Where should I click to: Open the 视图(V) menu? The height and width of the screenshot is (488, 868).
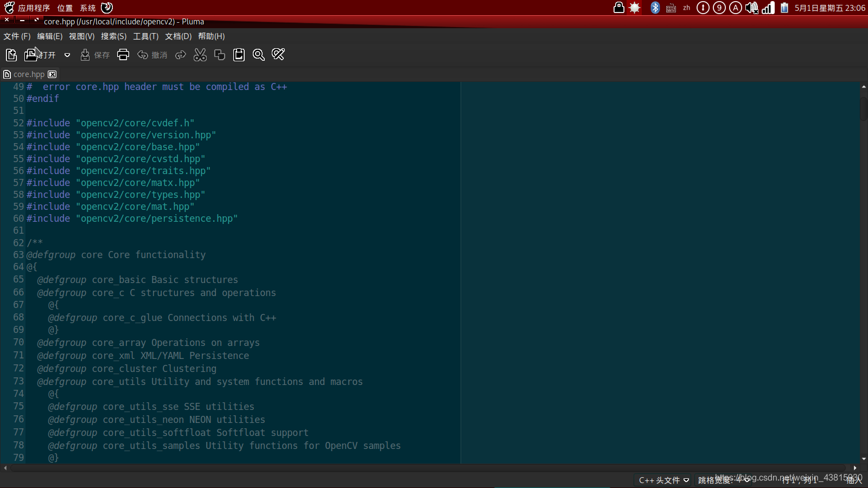click(81, 36)
